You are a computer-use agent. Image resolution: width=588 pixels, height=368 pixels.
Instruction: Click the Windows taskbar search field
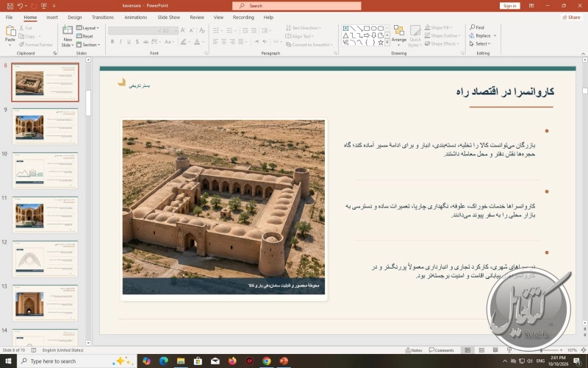coord(77,361)
